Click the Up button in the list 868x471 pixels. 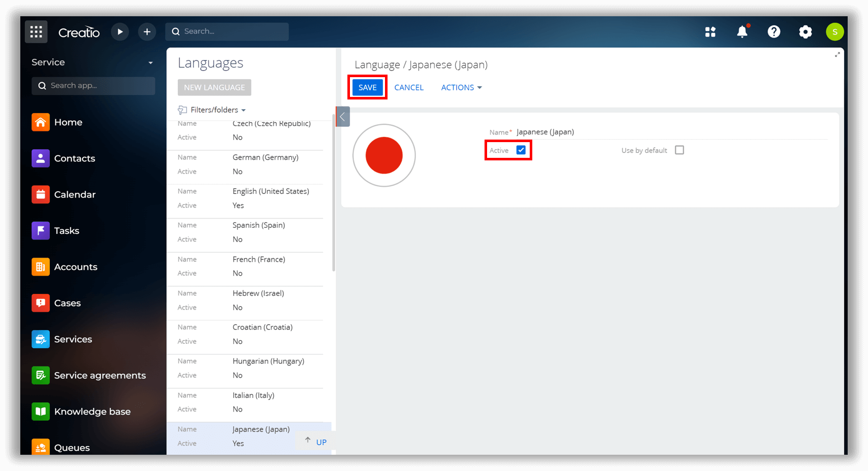pyautogui.click(x=315, y=442)
